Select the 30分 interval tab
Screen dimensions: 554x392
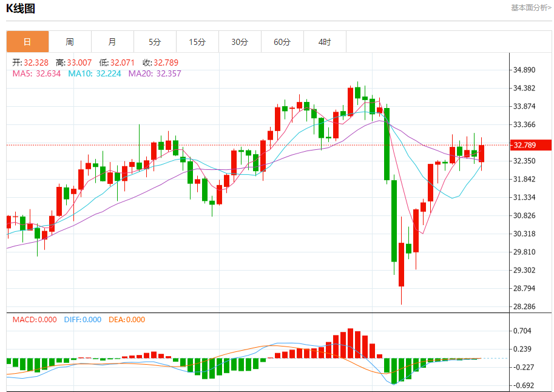point(240,42)
